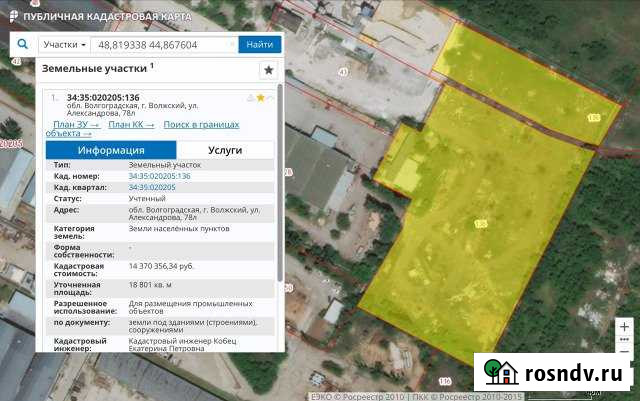Click the triangle icon beside the yellow star

[x=250, y=97]
